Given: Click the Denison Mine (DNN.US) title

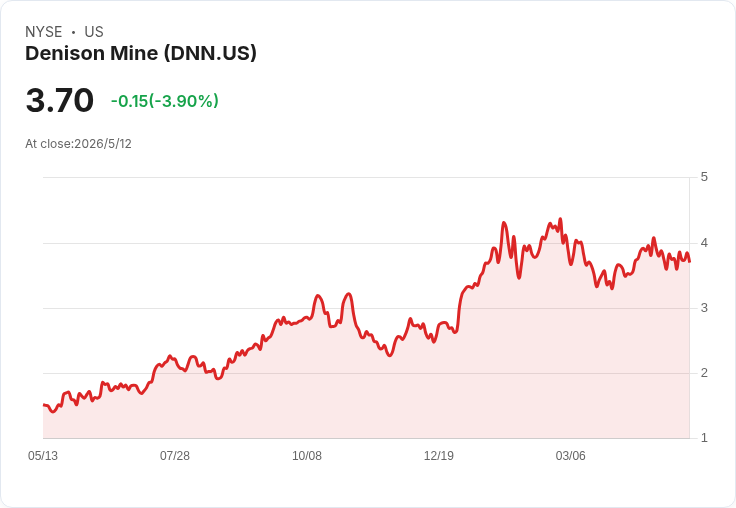Looking at the screenshot, I should 141,54.
